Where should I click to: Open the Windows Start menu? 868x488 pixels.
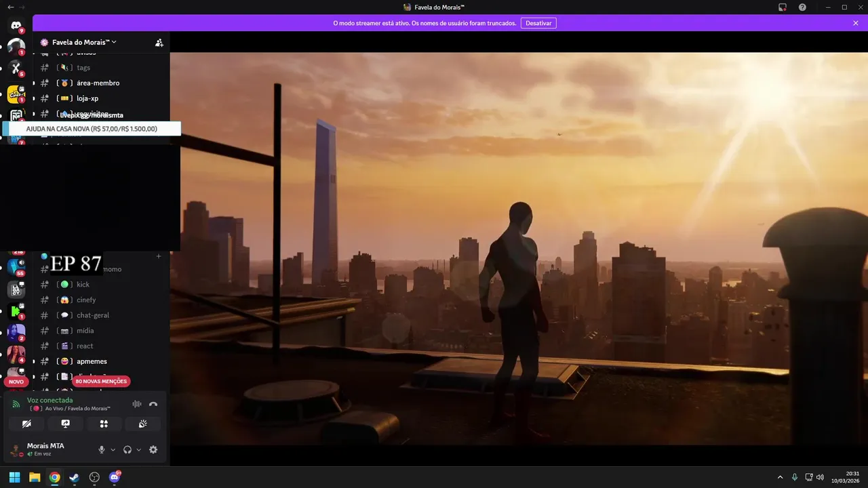coord(14,477)
